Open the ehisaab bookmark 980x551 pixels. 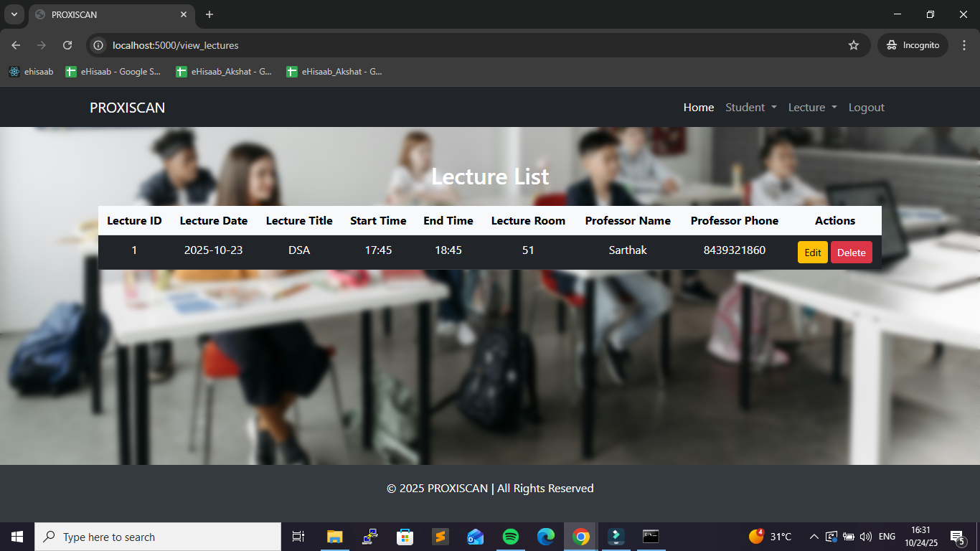click(31, 72)
